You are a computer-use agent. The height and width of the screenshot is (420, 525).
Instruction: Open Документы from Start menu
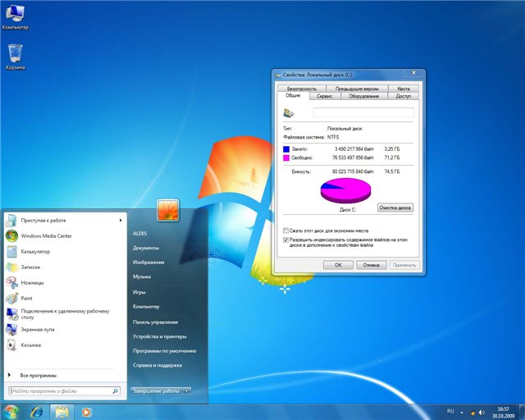pyautogui.click(x=146, y=248)
